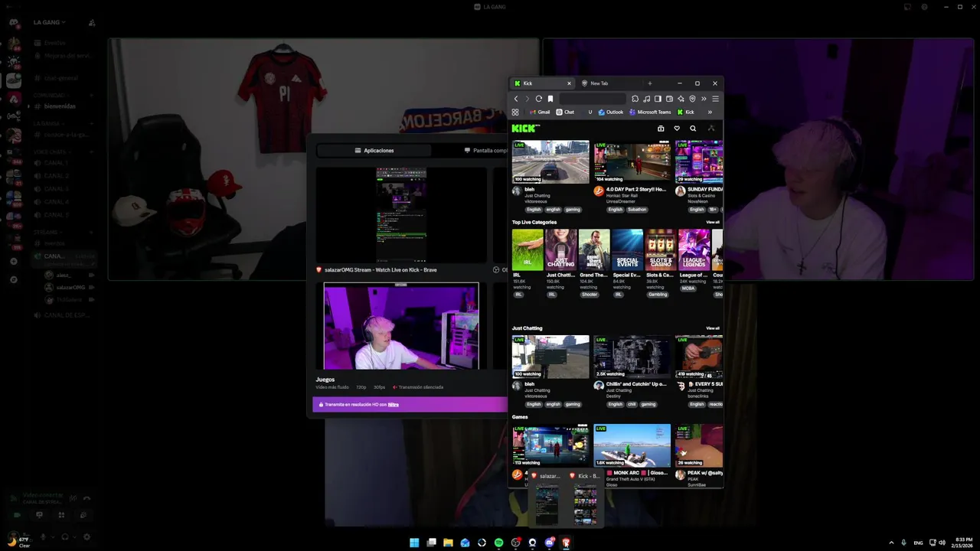Open the Chat bookmark
The image size is (980, 551).
(x=565, y=112)
